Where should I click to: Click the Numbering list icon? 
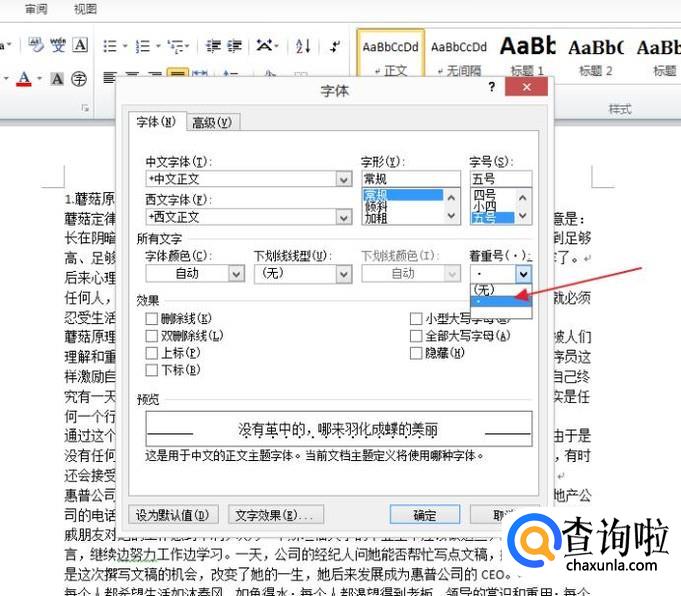[142, 46]
